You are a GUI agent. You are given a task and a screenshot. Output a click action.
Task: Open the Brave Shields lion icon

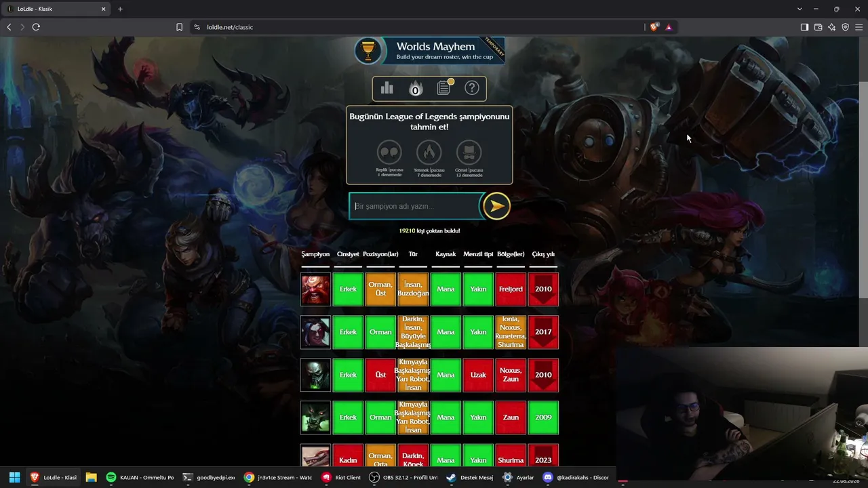coord(654,27)
